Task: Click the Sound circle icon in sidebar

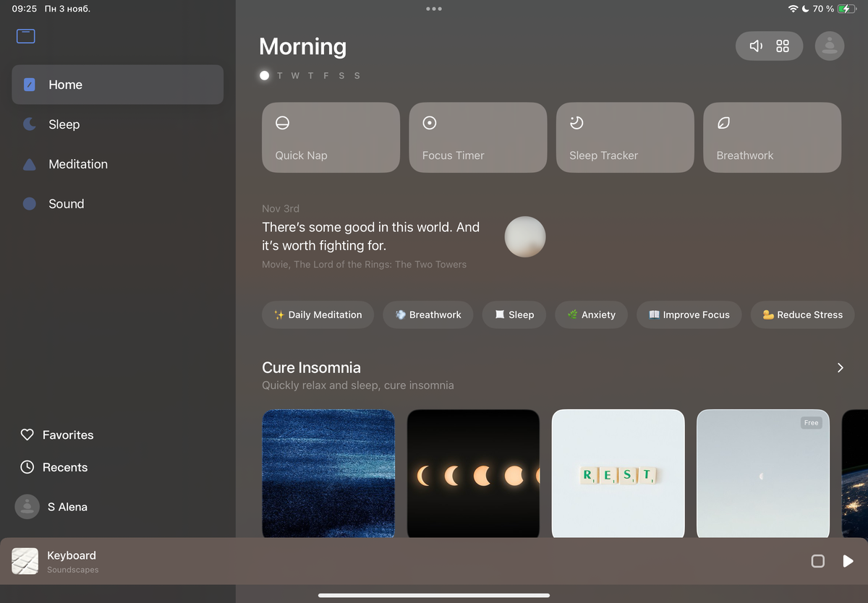Action: 30,204
